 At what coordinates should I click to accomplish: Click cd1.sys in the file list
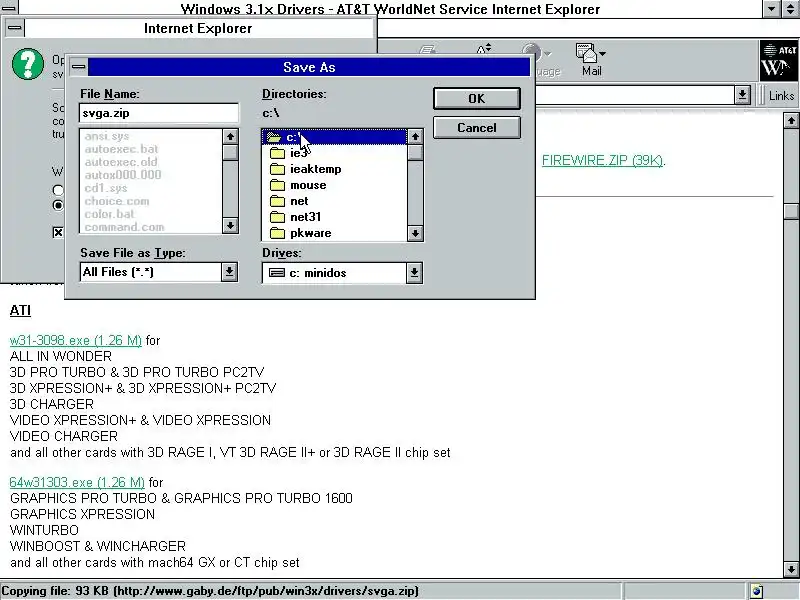(106, 188)
